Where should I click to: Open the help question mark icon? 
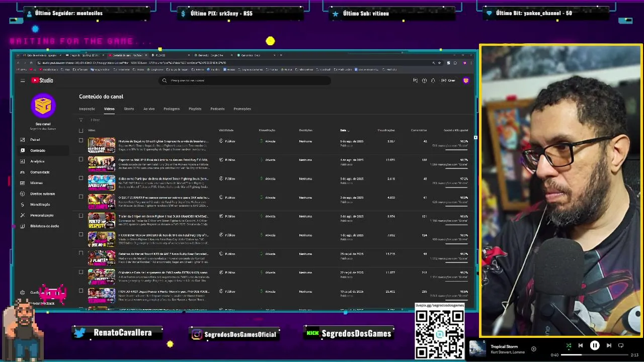point(424,80)
